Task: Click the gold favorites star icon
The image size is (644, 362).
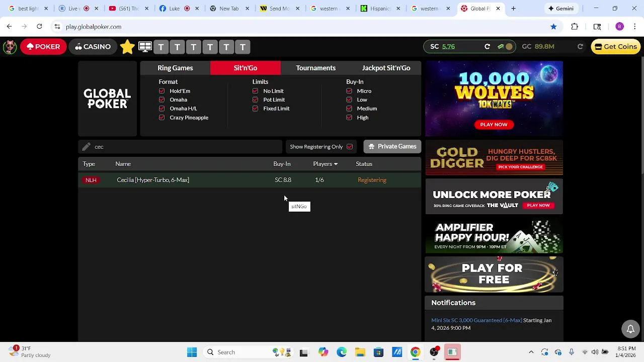Action: coord(127,47)
